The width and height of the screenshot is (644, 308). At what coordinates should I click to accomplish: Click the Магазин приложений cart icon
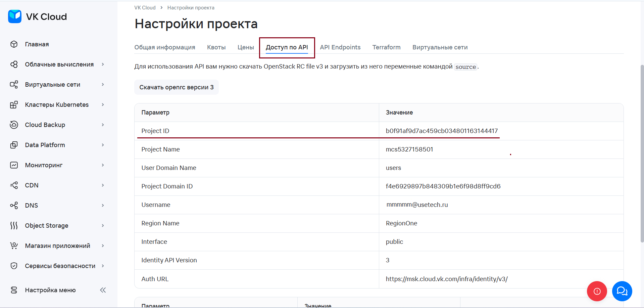14,246
